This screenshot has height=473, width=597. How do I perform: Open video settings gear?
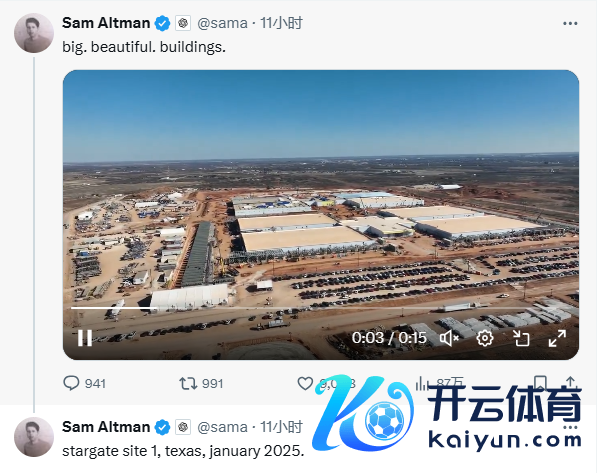485,338
